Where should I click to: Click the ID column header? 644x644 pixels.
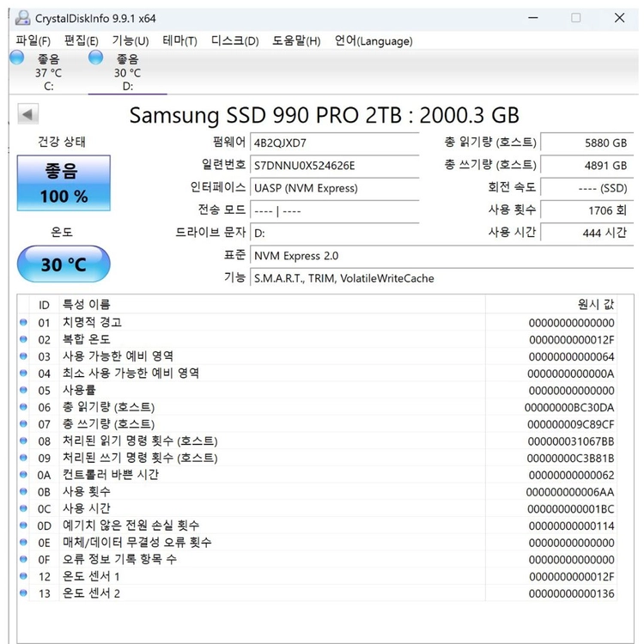44,305
